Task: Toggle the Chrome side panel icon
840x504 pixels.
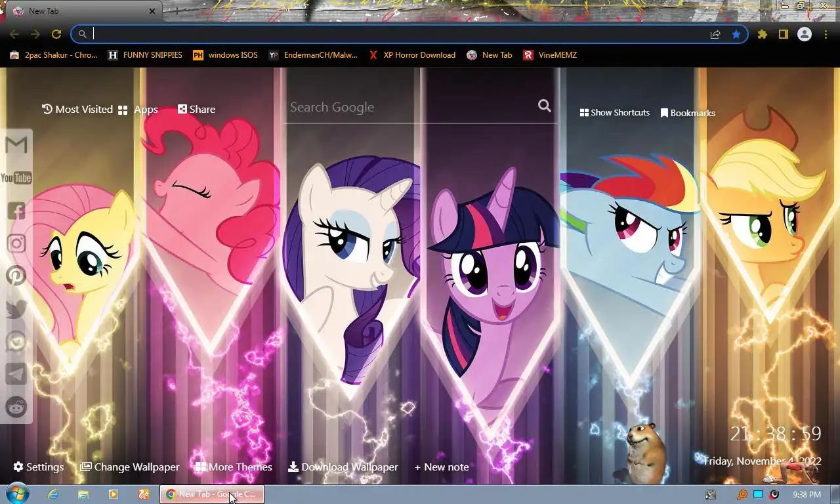Action: pyautogui.click(x=783, y=34)
